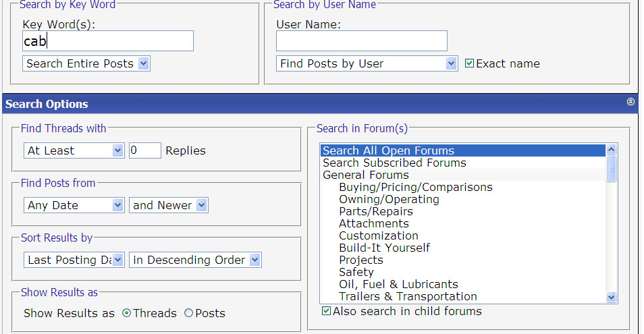
Task: Click the Key Word(s) text field
Action: (108, 41)
